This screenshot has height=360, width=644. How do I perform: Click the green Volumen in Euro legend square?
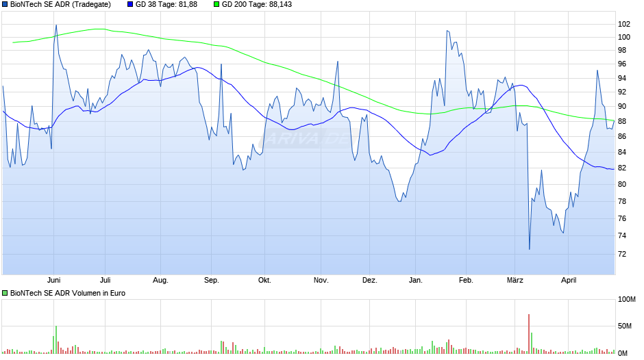click(x=5, y=293)
